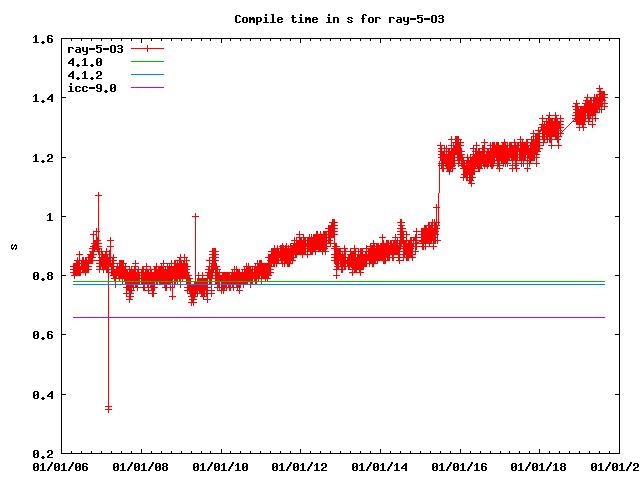Viewport: 640px width, 480px height.
Task: Select the 0.4 y-axis tick label
Action: (x=42, y=395)
